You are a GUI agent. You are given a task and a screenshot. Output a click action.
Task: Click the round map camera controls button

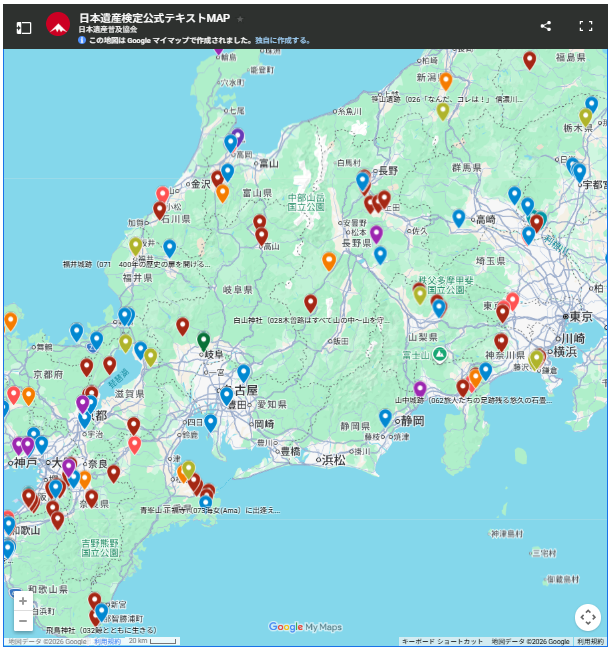click(x=587, y=617)
